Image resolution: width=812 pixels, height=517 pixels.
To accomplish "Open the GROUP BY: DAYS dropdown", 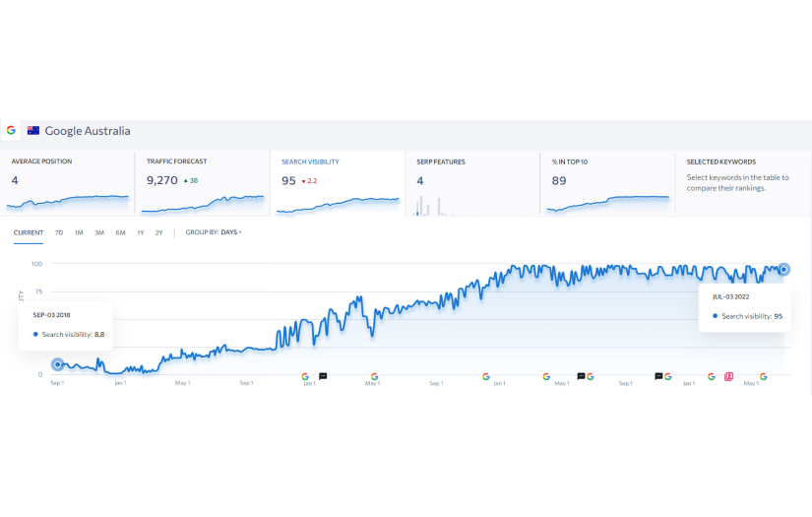I will (214, 232).
